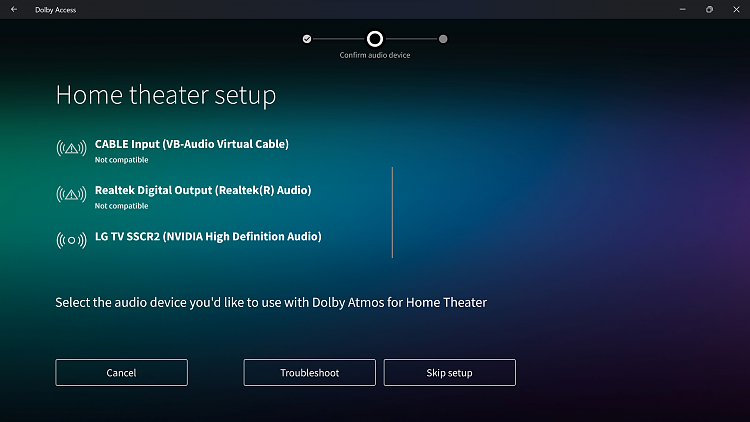Click the Dolby Access window title
Image resolution: width=750 pixels, height=422 pixels.
pos(55,10)
